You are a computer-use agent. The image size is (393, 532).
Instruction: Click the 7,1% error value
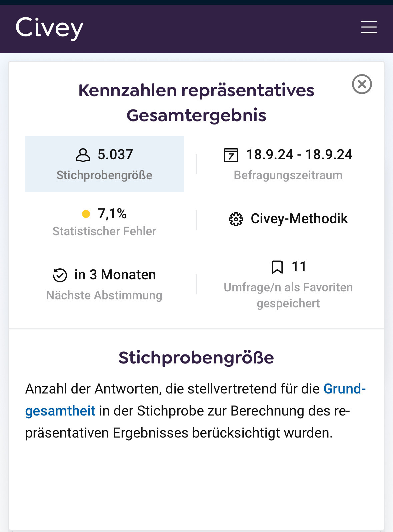coord(112,214)
